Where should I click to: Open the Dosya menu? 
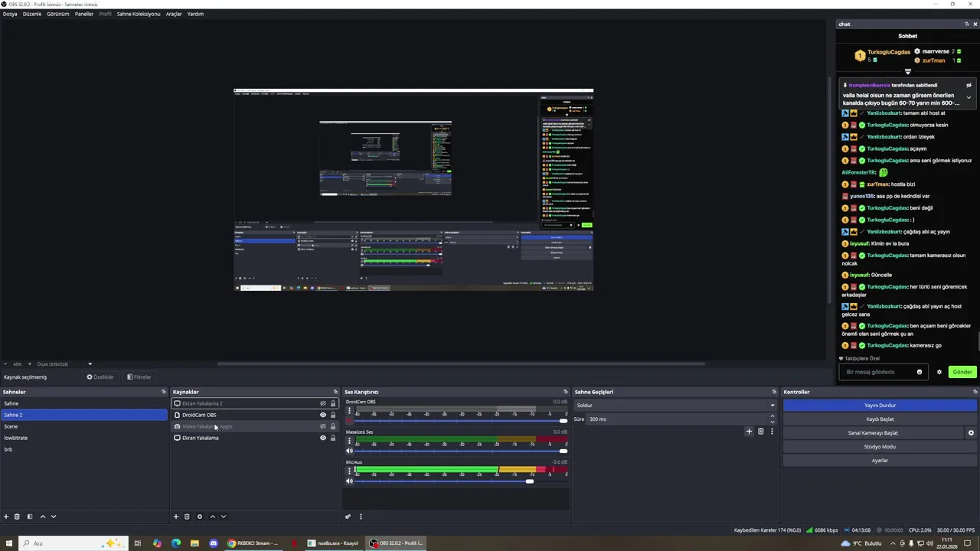coord(10,14)
